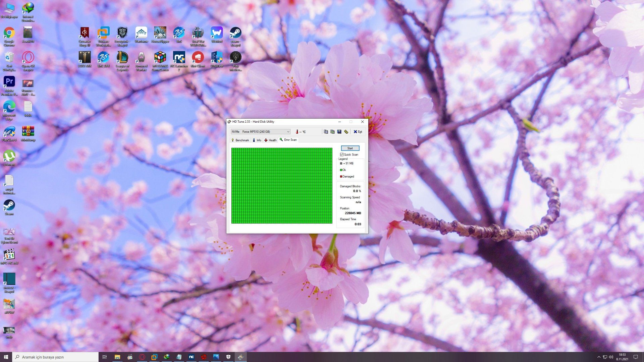Expand the NVMe Force MP510 drive dropdown
Viewport: 644px width, 362px height.
click(288, 132)
